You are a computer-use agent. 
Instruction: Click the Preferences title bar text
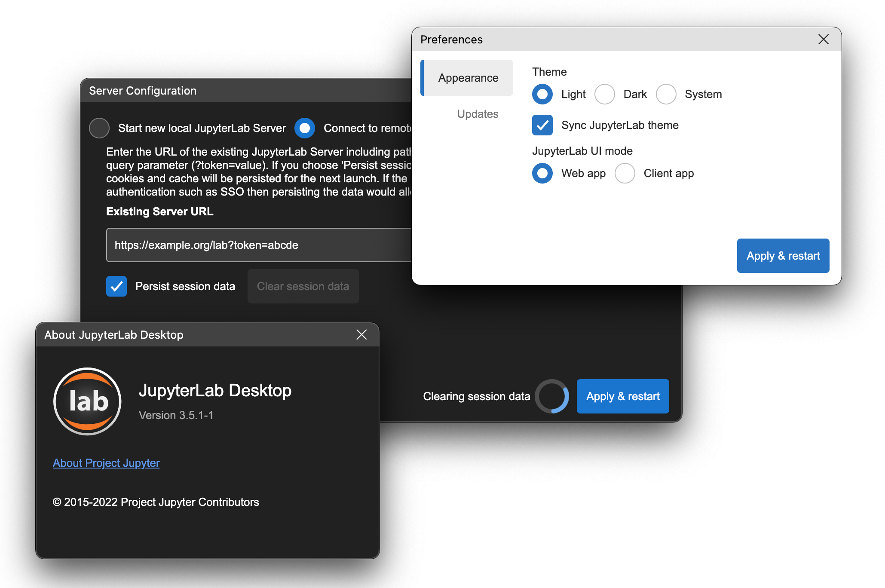451,40
